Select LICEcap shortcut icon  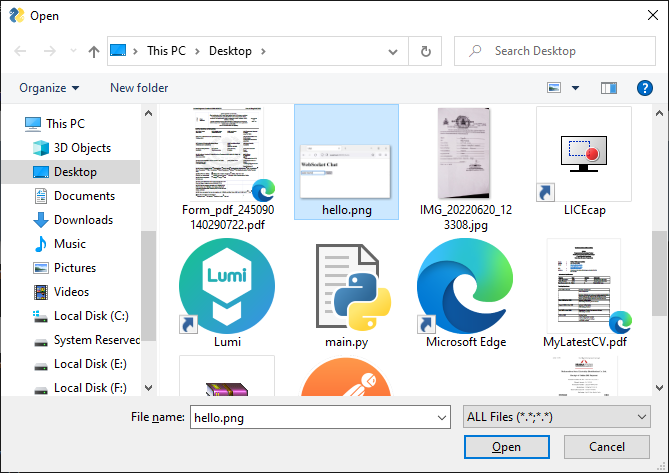pos(584,162)
